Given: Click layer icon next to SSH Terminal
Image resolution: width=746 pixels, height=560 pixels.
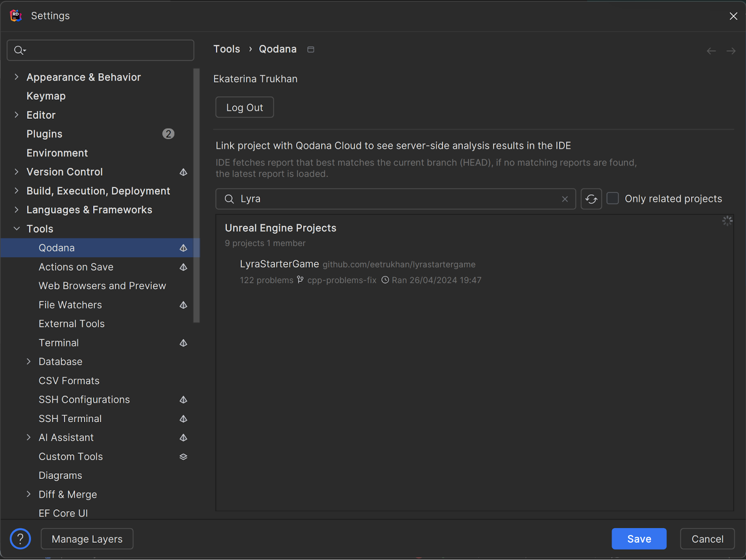Looking at the screenshot, I should click(x=183, y=419).
